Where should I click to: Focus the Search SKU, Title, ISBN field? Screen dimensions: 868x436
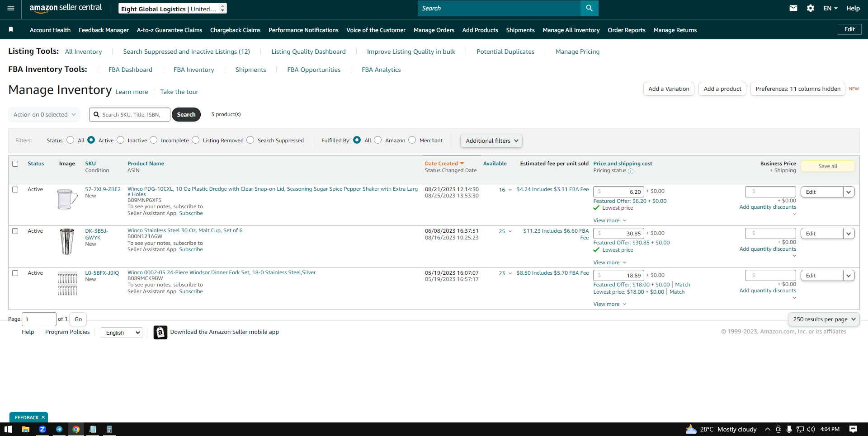(x=130, y=115)
